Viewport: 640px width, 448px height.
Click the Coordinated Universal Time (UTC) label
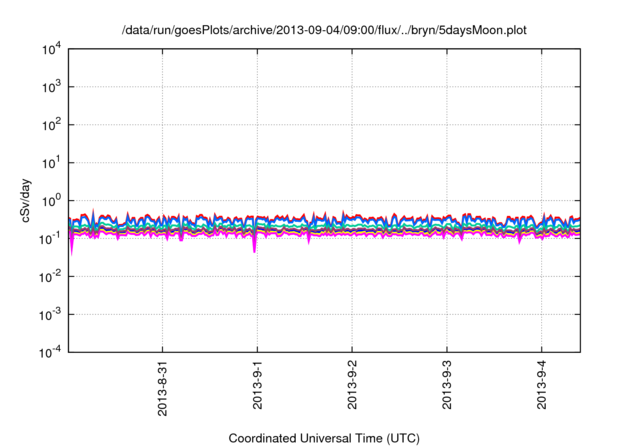324,439
